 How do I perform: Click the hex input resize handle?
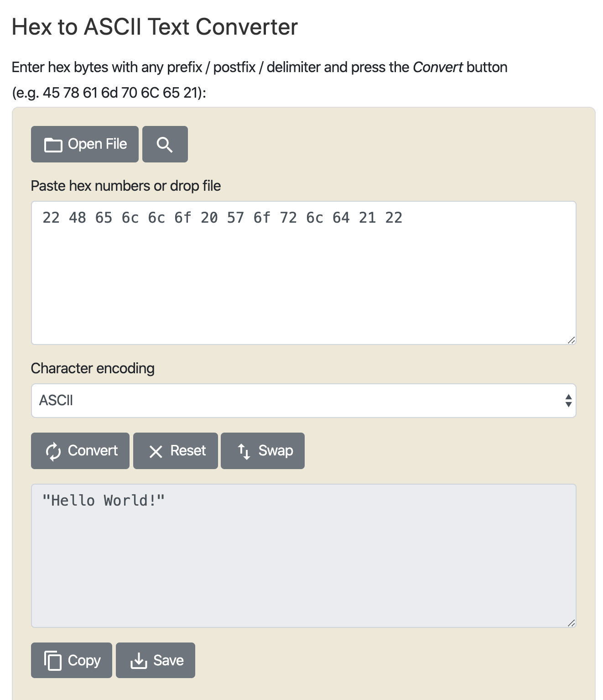click(572, 340)
